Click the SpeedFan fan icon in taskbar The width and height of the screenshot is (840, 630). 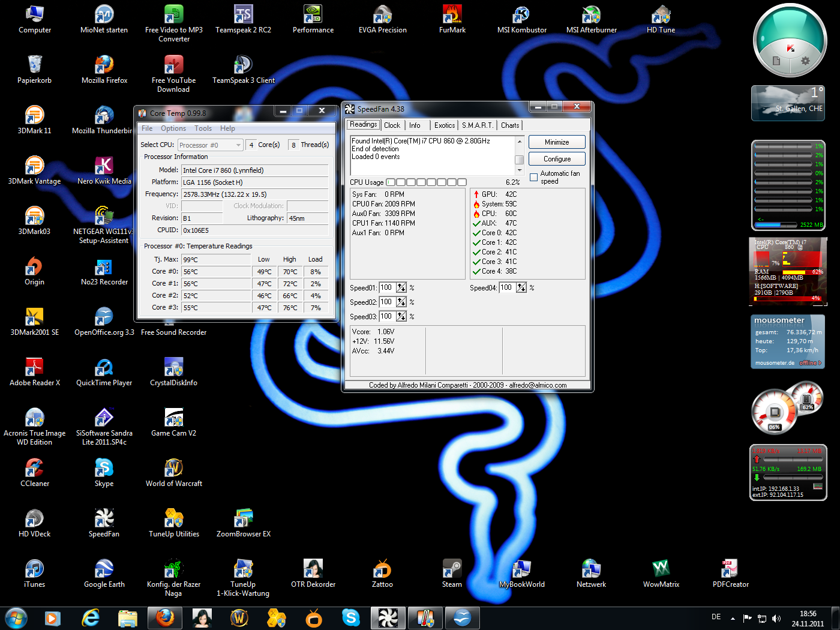388,617
